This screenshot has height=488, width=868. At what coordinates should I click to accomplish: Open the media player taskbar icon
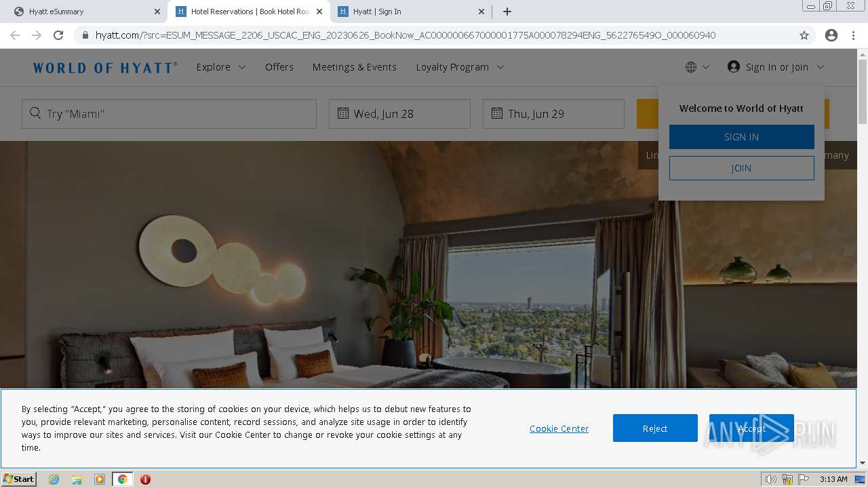tap(100, 479)
